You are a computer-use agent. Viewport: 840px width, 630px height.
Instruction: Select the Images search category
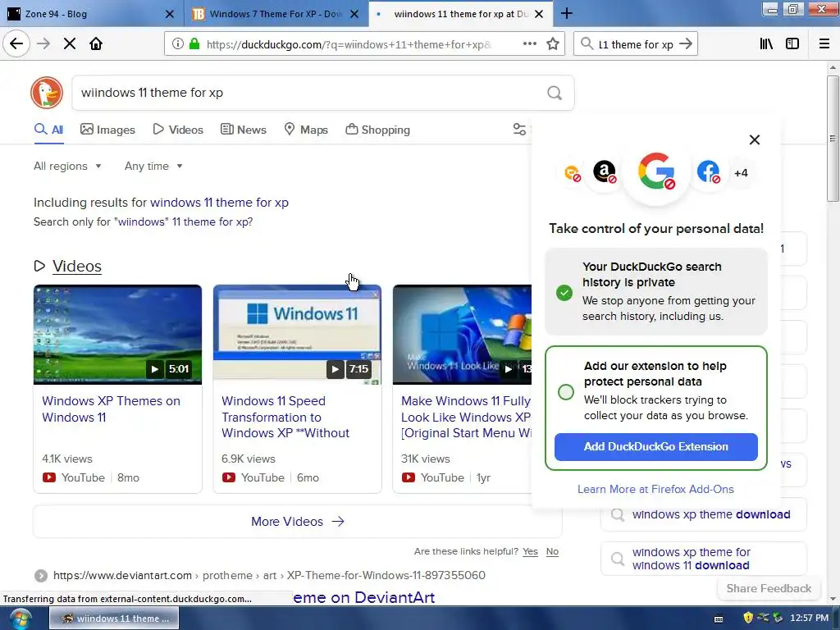click(x=107, y=130)
